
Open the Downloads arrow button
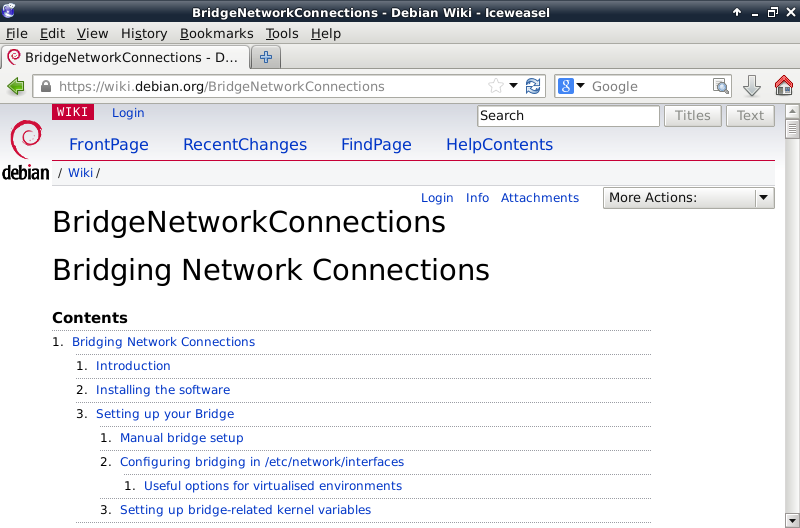752,86
